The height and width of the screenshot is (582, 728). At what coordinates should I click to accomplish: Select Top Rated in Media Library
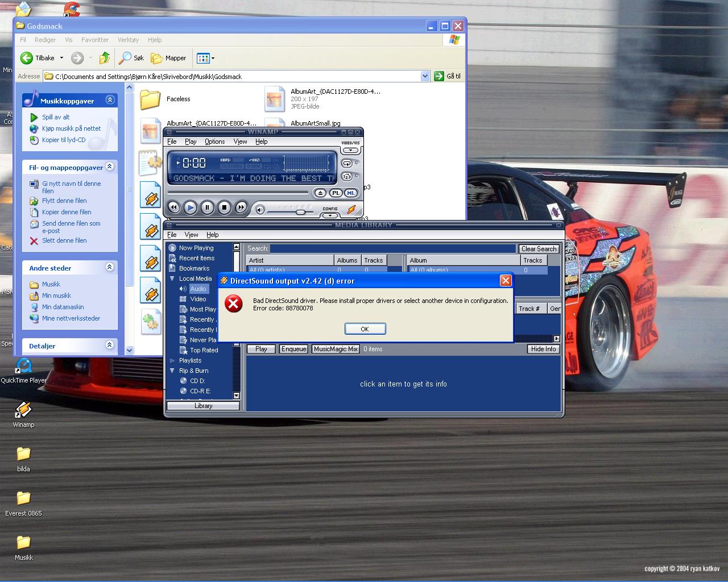coord(204,350)
